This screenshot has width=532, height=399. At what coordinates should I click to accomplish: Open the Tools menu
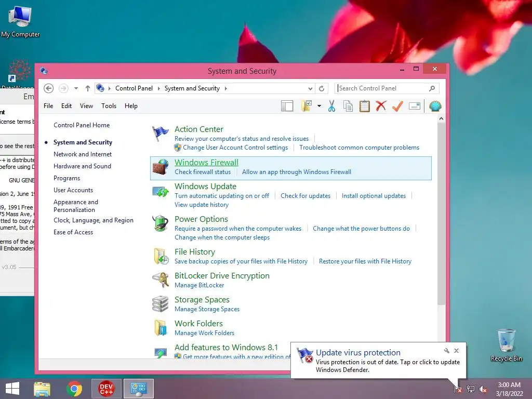109,106
